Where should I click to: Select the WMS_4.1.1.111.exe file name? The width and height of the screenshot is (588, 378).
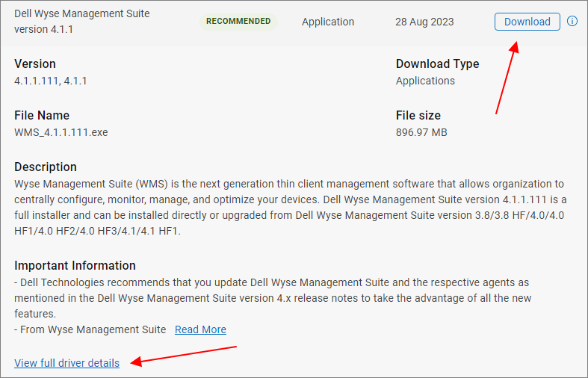coord(61,132)
